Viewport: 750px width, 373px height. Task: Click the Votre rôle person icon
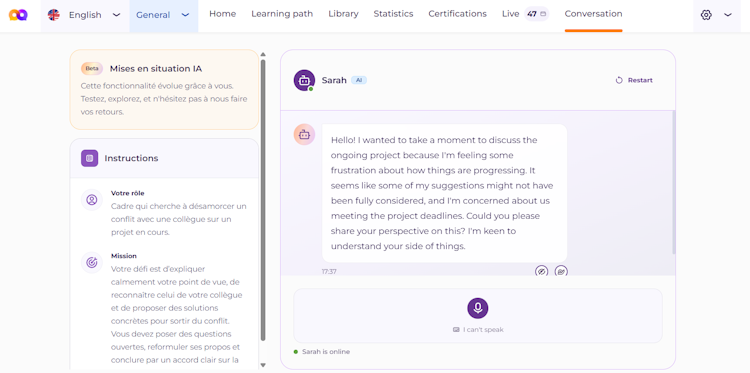click(92, 200)
